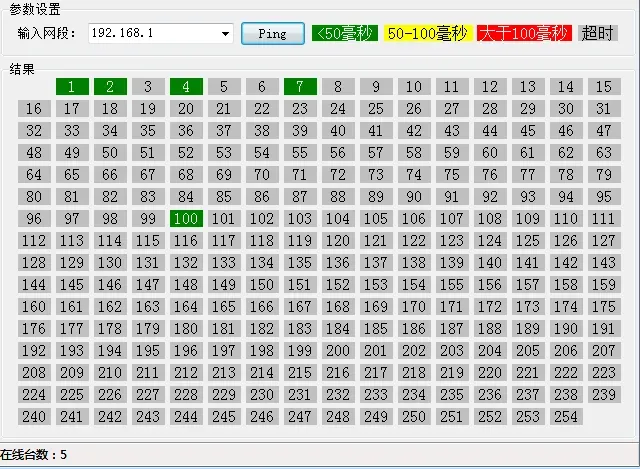Select the red 大于100毫秒 legend swatch
Viewport: 640px width, 469px height.
[x=524, y=33]
